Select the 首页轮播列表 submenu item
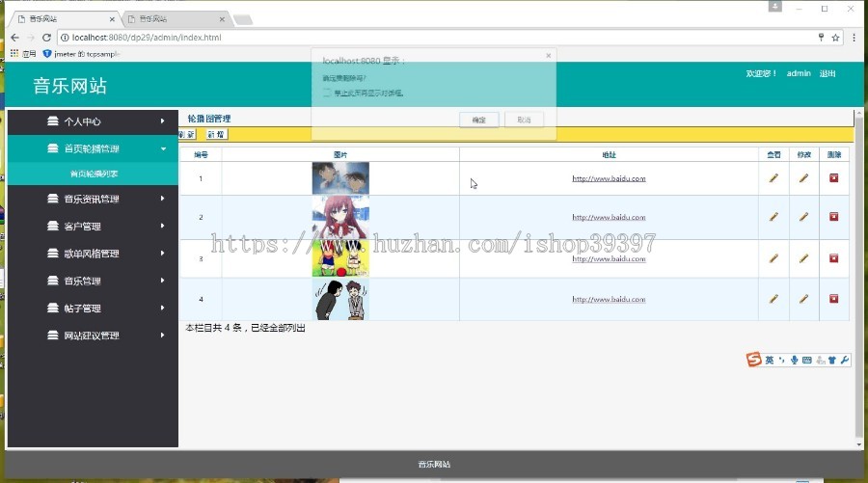Image resolution: width=868 pixels, height=483 pixels. pos(93,174)
